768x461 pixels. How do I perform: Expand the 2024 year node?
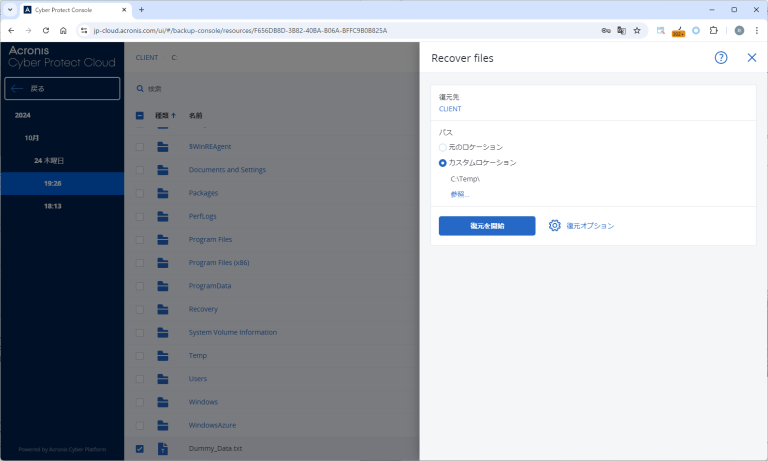click(22, 115)
